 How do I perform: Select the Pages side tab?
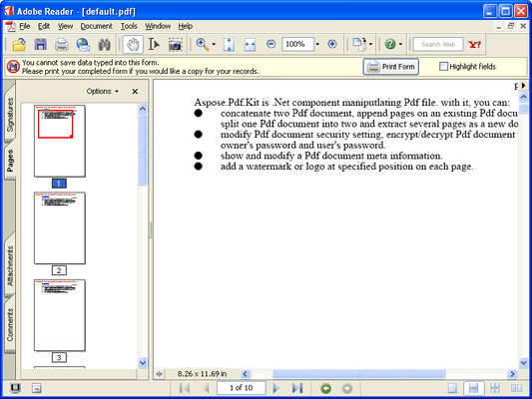click(10, 161)
